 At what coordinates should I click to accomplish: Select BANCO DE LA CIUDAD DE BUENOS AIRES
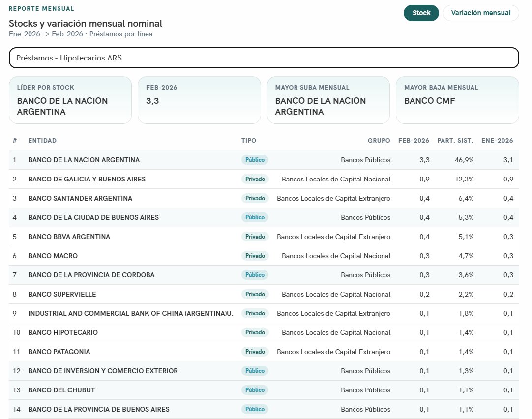(x=93, y=217)
